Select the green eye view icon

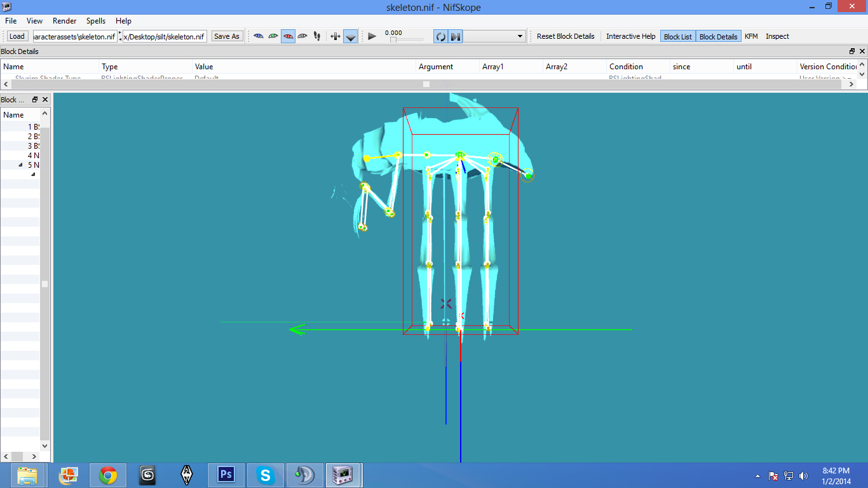[273, 36]
